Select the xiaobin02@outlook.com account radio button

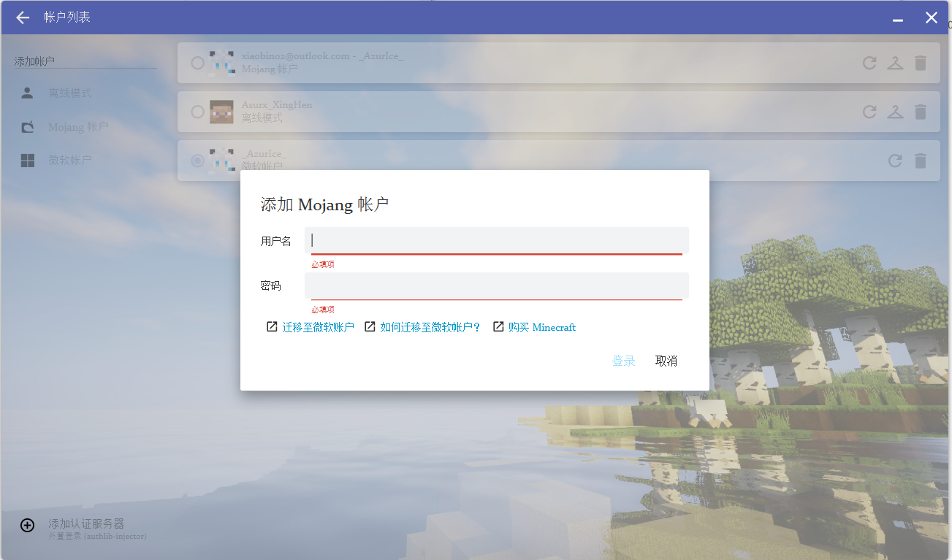(197, 63)
